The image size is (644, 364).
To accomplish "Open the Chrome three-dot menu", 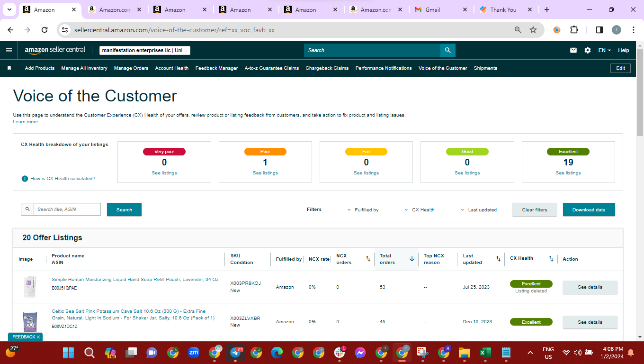I will click(x=633, y=30).
